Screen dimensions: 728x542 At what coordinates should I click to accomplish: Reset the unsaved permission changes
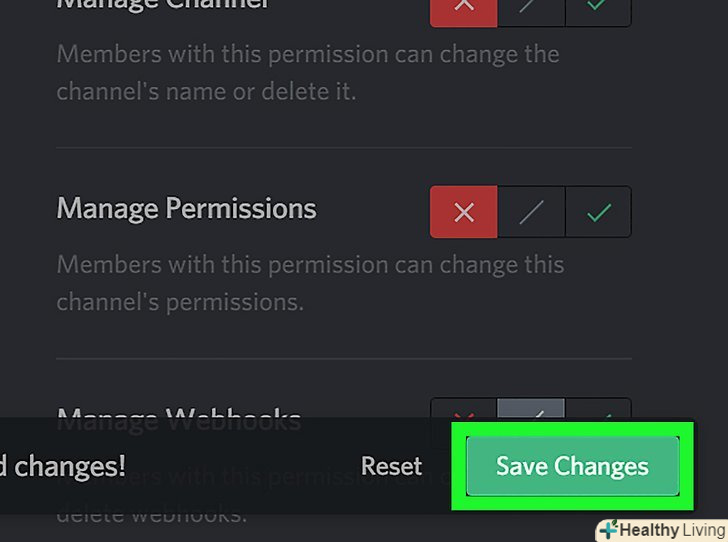[x=391, y=466]
